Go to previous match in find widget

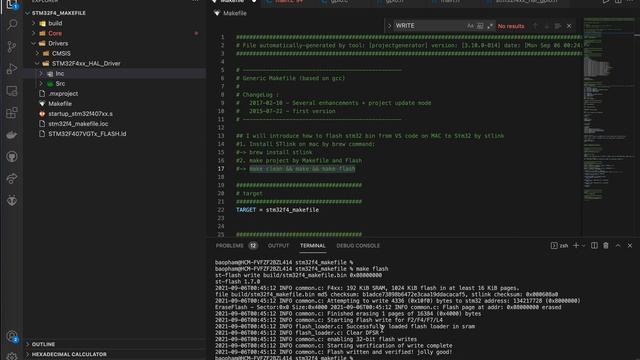coord(535,26)
